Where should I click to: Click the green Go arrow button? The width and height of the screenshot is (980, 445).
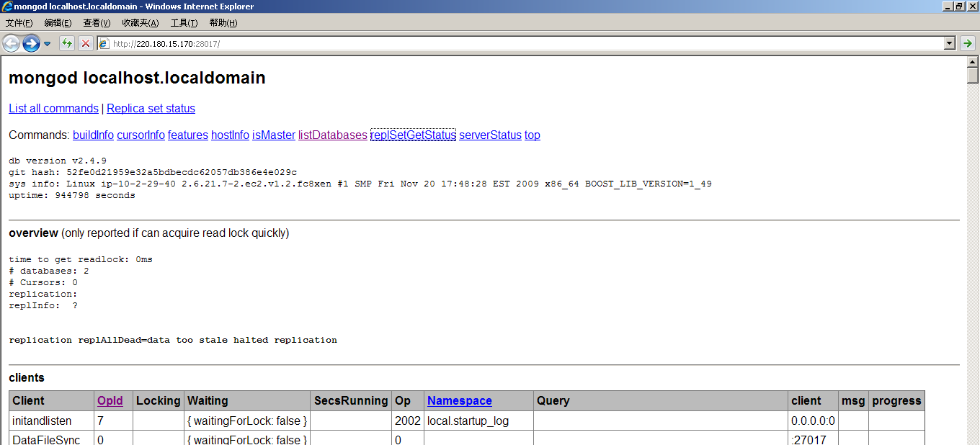click(x=968, y=44)
